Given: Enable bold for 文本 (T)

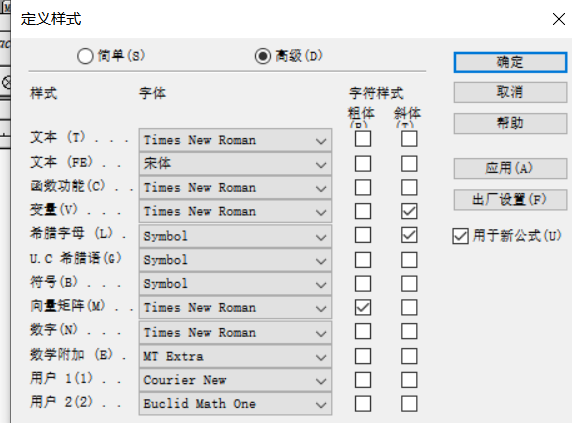Looking at the screenshot, I should click(x=363, y=139).
